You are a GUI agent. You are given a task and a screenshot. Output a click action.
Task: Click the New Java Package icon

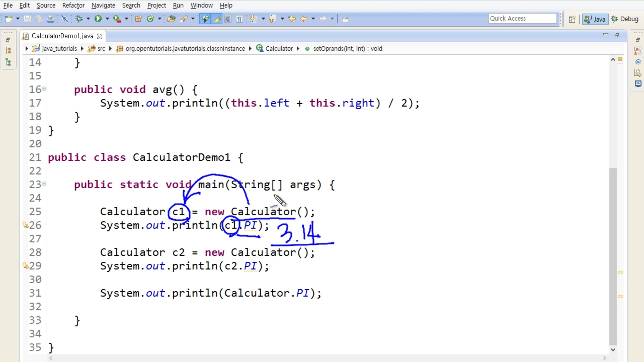pyautogui.click(x=138, y=19)
